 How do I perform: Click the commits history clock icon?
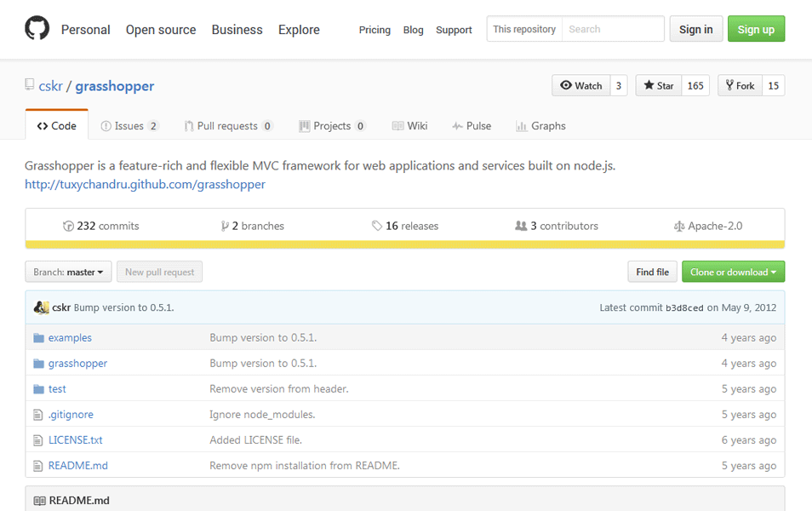click(68, 226)
